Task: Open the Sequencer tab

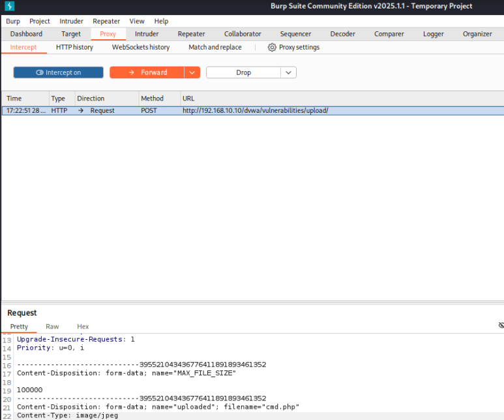Action: click(295, 34)
